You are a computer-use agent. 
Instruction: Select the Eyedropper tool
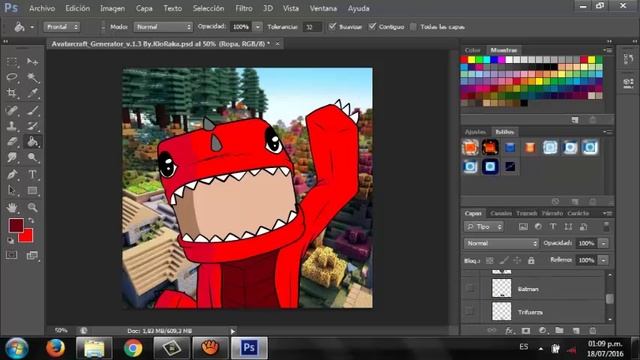[32, 93]
